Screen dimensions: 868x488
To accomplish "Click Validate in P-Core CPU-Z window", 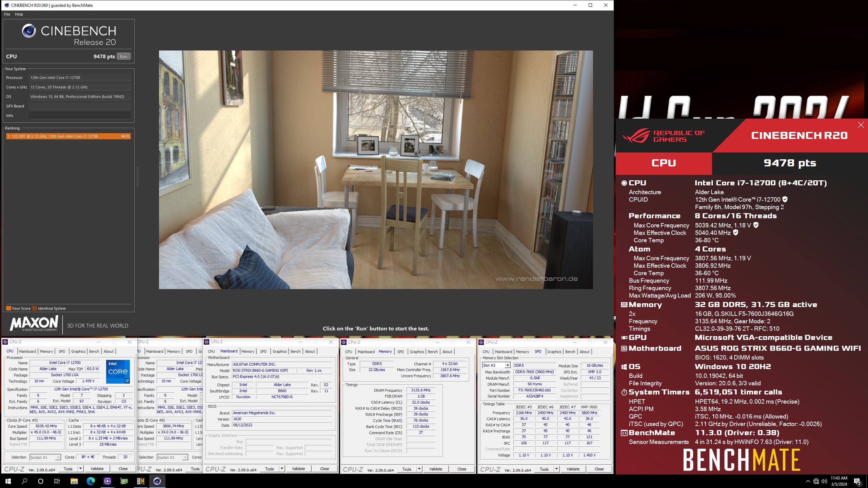I will coord(97,469).
